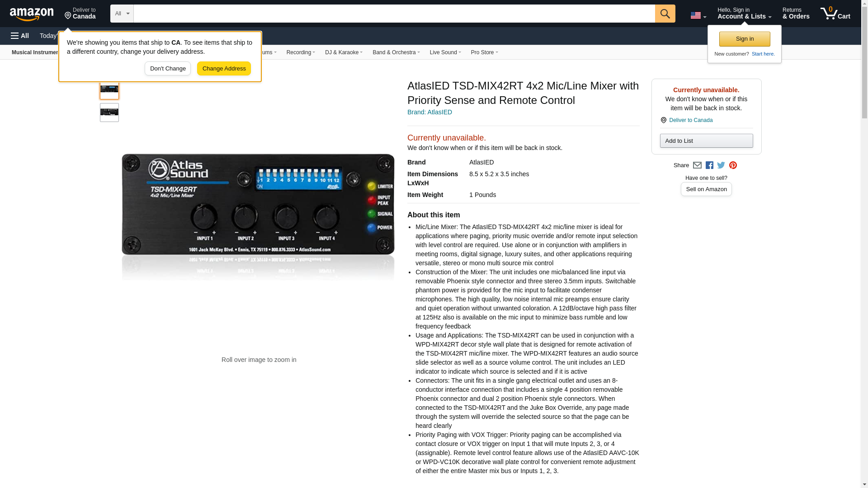Open the Pro Store menu
868x488 pixels.
tap(484, 52)
